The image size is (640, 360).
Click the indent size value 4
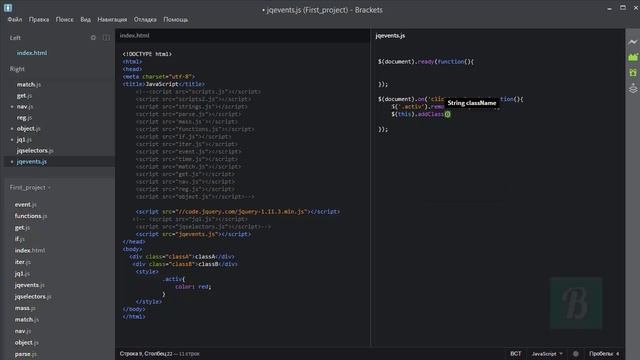tap(617, 354)
